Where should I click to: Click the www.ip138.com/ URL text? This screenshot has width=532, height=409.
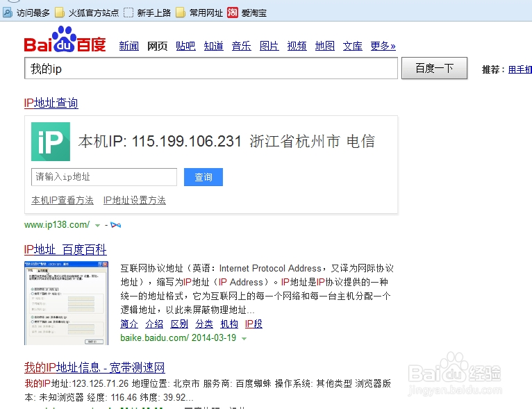[x=57, y=225]
